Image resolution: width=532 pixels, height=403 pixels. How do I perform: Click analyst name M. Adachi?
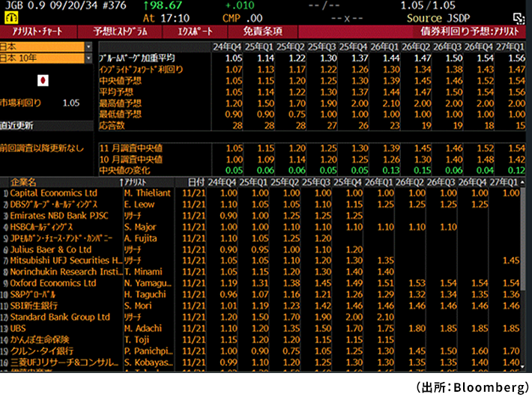143,328
